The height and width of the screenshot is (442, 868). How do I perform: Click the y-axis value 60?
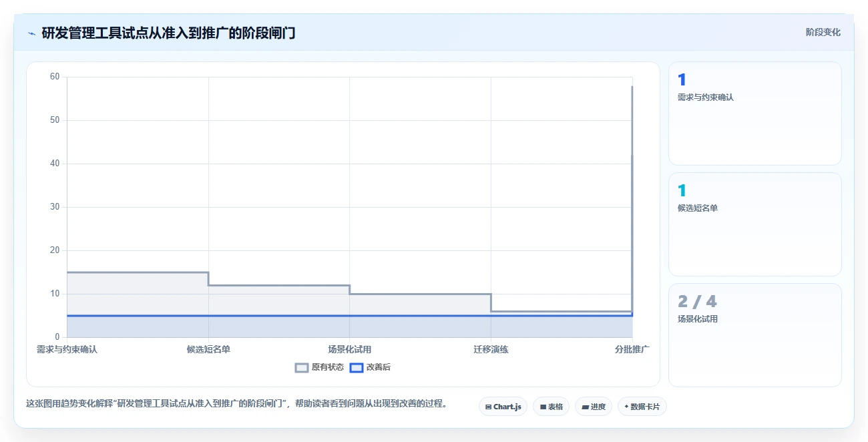(55, 77)
